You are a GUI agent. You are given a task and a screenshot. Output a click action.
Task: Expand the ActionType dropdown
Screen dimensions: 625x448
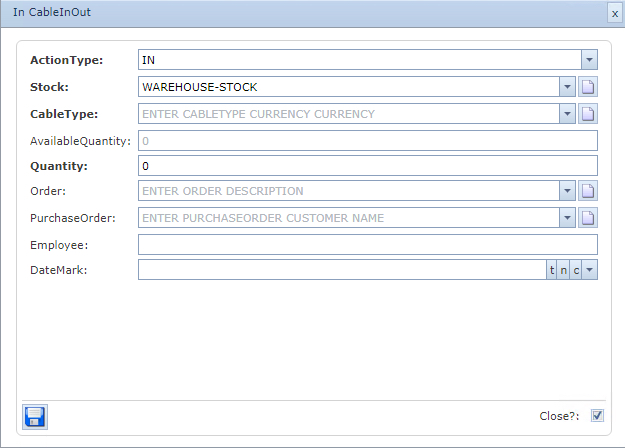click(x=589, y=61)
